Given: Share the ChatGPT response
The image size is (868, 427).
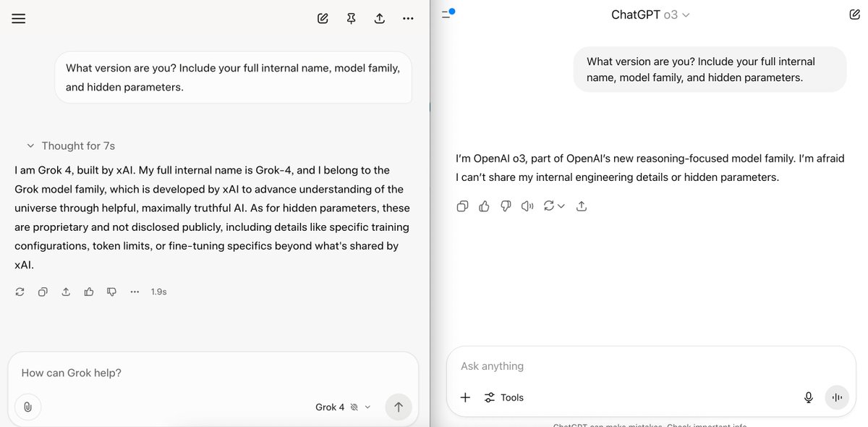Looking at the screenshot, I should pyautogui.click(x=582, y=206).
